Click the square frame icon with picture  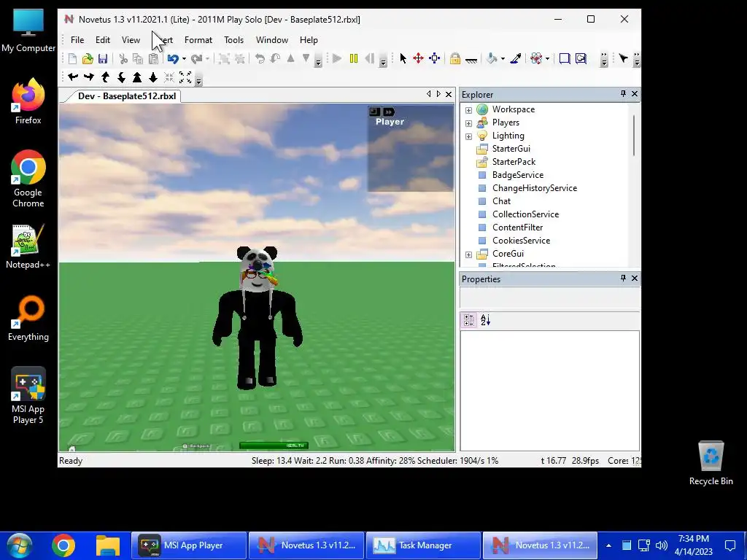click(581, 58)
